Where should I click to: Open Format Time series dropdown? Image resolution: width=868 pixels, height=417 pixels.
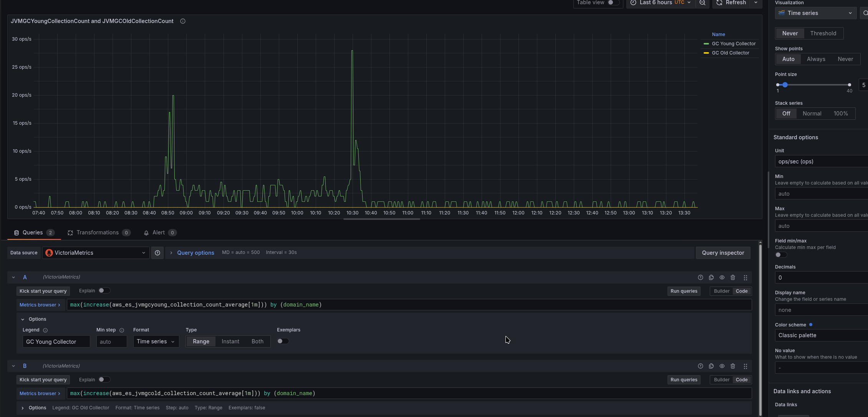156,341
